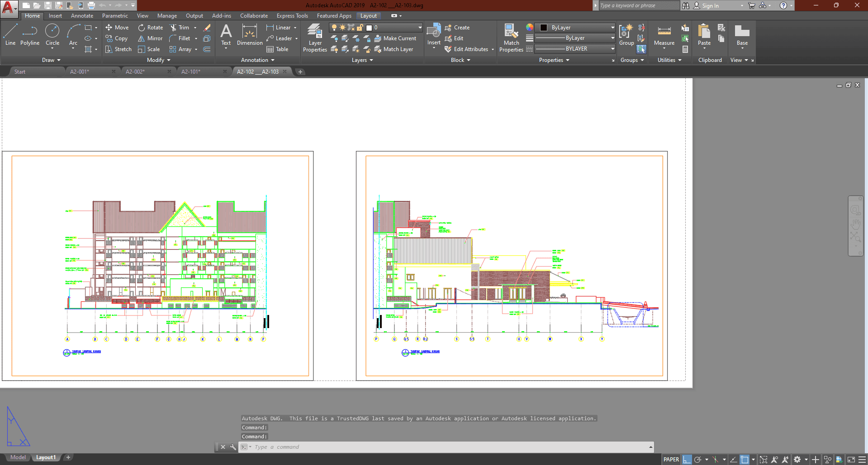The image size is (868, 465).
Task: Click the black ByLayer color swatch
Action: point(544,28)
